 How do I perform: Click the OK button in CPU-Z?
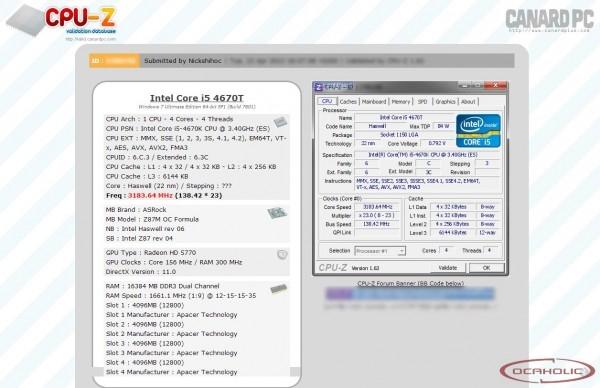point(486,268)
